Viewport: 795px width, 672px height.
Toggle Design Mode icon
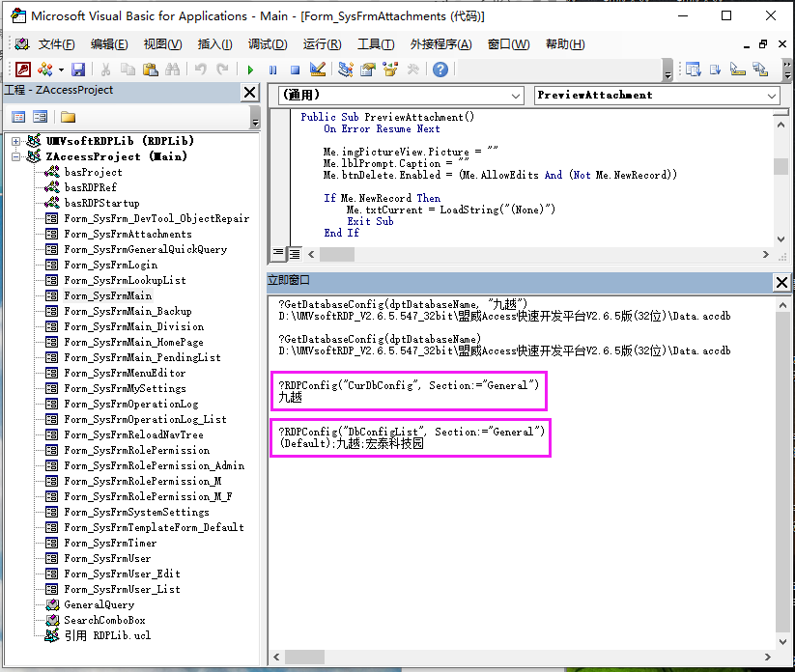(x=318, y=70)
